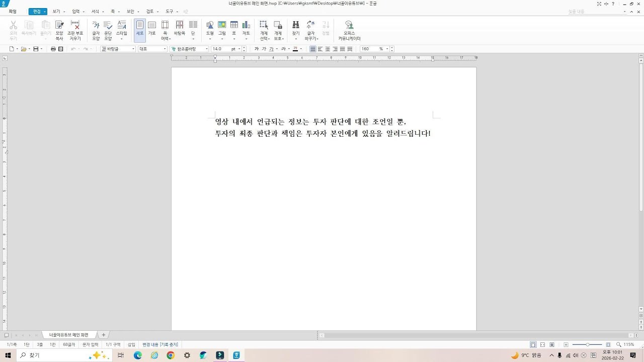Click the 개체 보호 object protect icon
Screen dimensions: 644x362
[x=278, y=30]
